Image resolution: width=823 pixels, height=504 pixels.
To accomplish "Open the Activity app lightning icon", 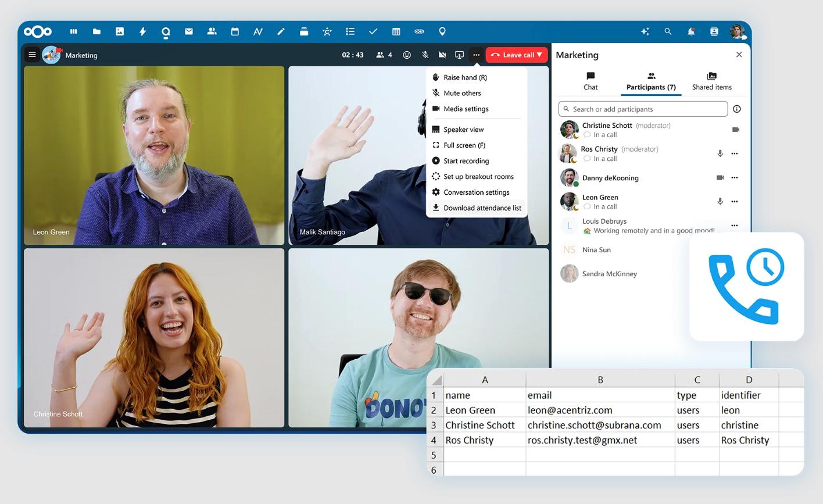I will tap(143, 31).
